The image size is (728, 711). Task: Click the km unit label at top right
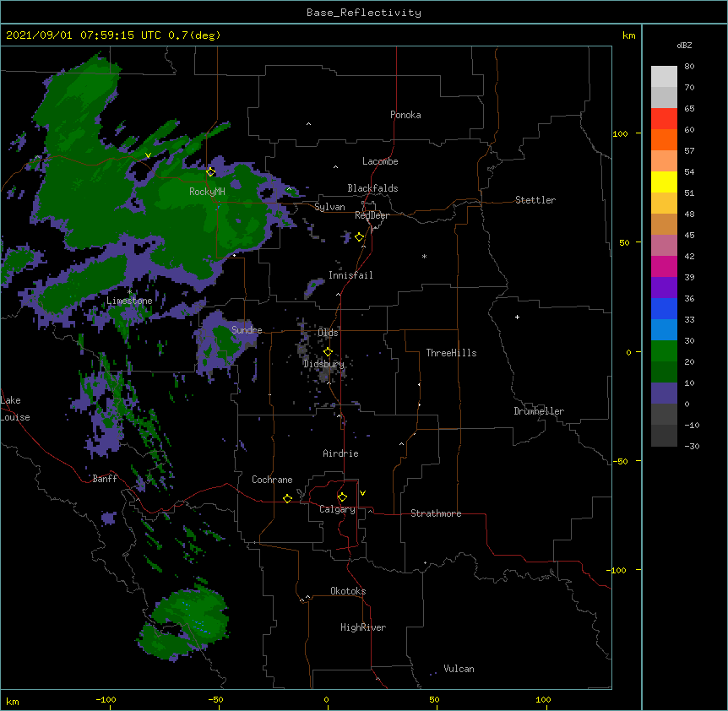pos(628,35)
